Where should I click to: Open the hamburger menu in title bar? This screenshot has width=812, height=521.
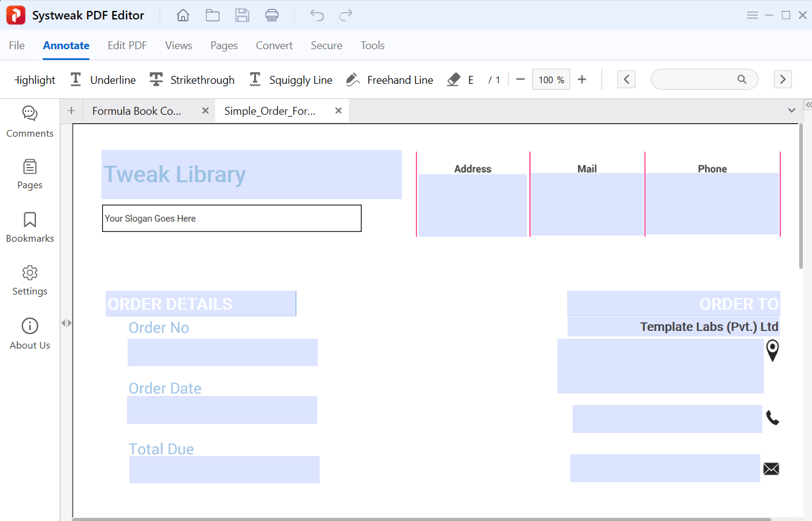pos(752,16)
